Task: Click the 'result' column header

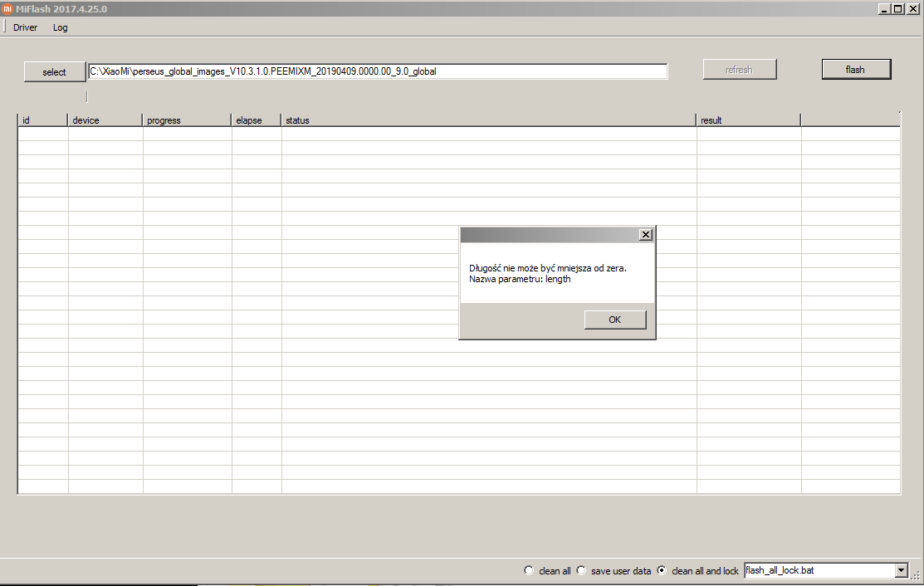Action: pos(748,120)
